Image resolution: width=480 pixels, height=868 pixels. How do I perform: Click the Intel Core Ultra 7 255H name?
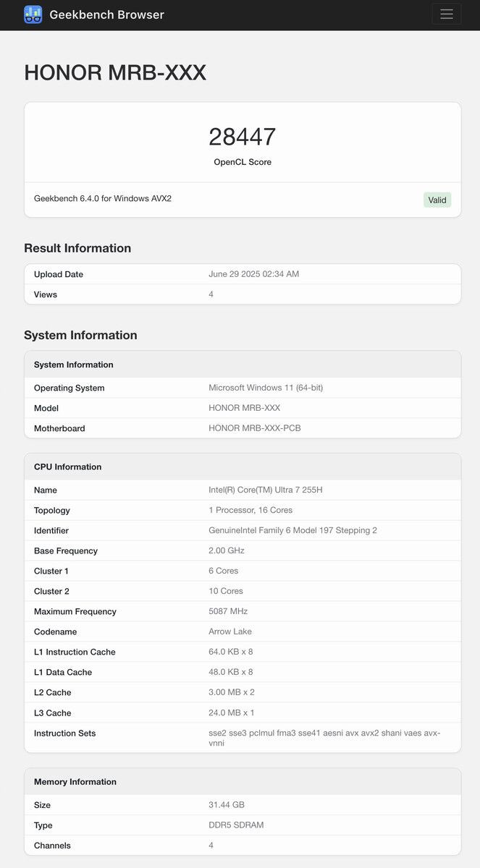pyautogui.click(x=266, y=490)
